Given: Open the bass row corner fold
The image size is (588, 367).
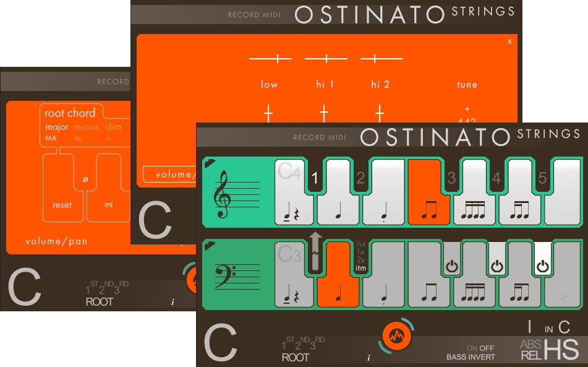Looking at the screenshot, I should pyautogui.click(x=209, y=246).
